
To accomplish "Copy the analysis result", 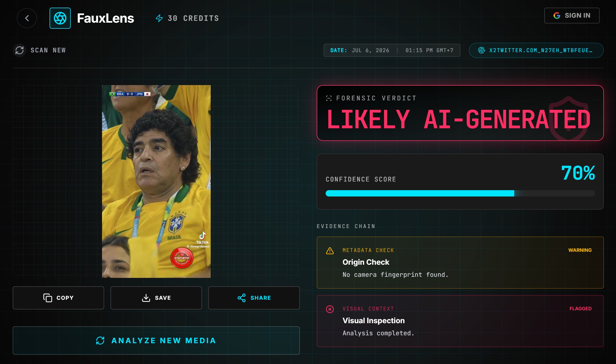I will (x=58, y=298).
